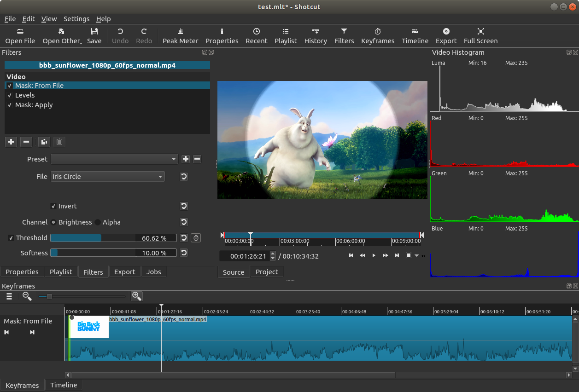This screenshot has height=392, width=579.
Task: Switch to the Playlist tab
Action: click(x=60, y=271)
